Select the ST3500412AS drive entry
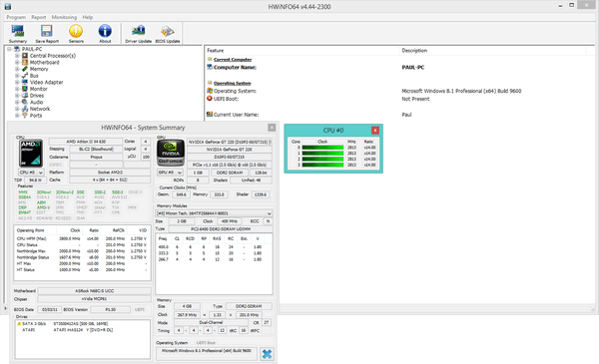The image size is (599, 364). point(81,323)
